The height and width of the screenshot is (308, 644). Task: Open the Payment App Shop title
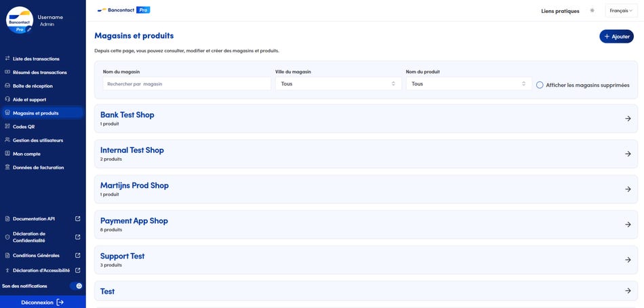[134, 220]
